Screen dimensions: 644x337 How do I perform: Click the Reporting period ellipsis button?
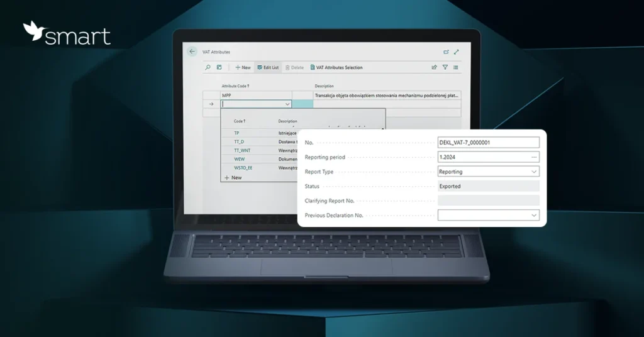click(x=534, y=157)
